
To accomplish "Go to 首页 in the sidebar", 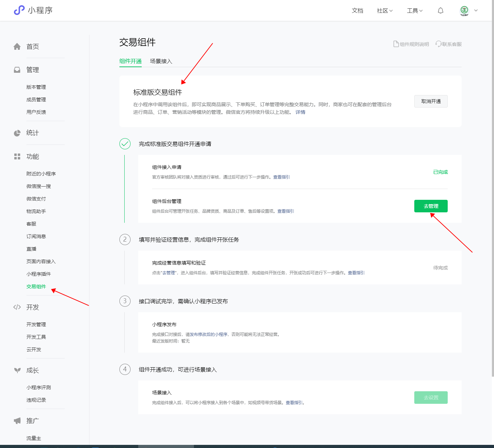I will tap(33, 47).
